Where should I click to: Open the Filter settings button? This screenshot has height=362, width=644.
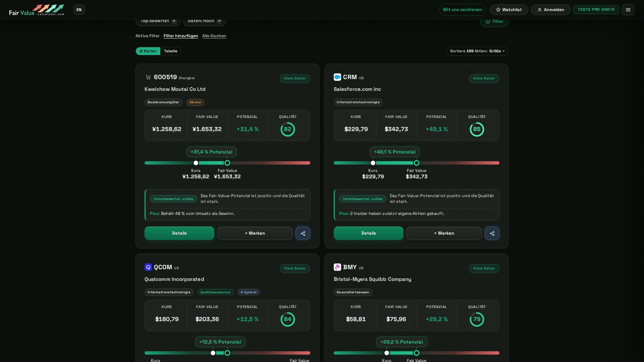coord(494,21)
